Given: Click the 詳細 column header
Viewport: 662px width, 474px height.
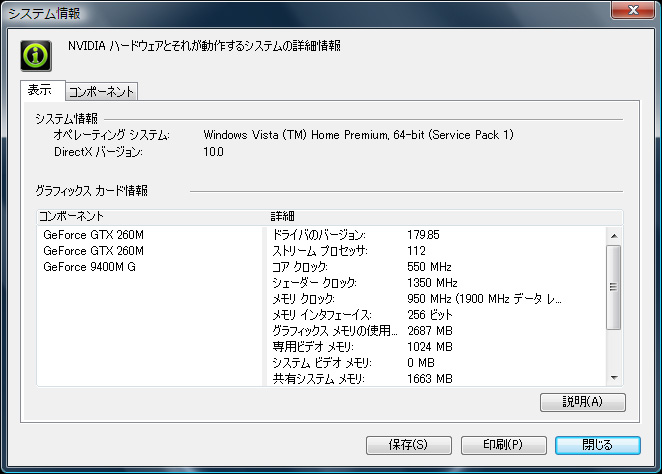Looking at the screenshot, I should [x=445, y=217].
